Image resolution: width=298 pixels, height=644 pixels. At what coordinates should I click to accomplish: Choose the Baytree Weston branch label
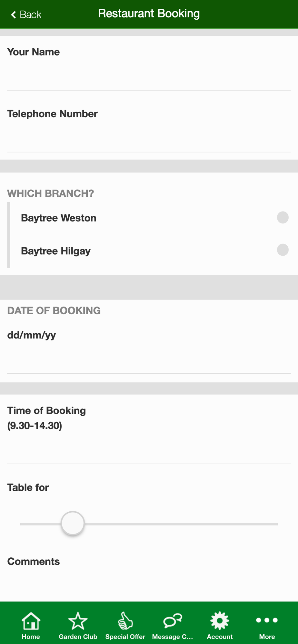(59, 218)
